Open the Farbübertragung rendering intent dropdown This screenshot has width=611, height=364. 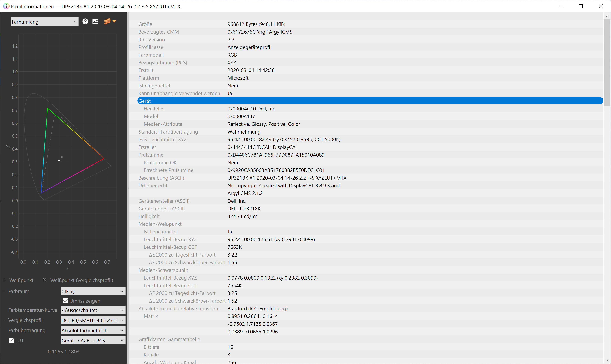pyautogui.click(x=93, y=330)
